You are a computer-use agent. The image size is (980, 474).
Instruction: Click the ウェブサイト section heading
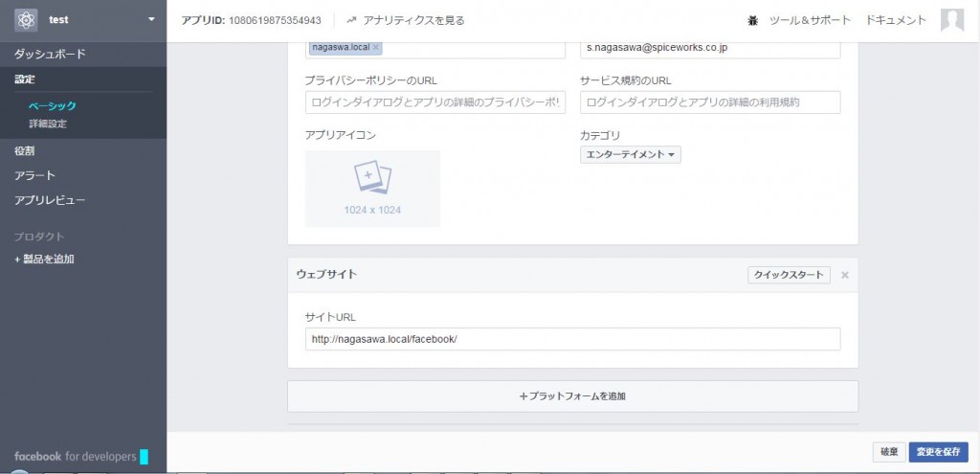click(x=327, y=275)
